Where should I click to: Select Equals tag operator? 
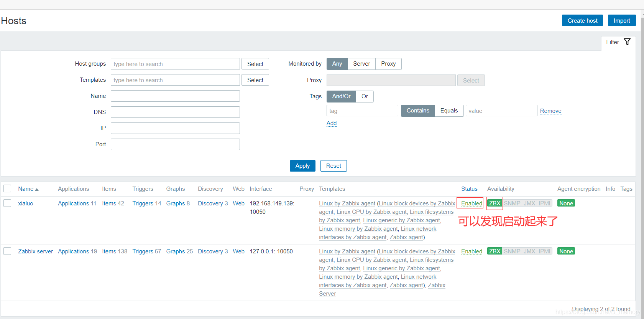[449, 111]
